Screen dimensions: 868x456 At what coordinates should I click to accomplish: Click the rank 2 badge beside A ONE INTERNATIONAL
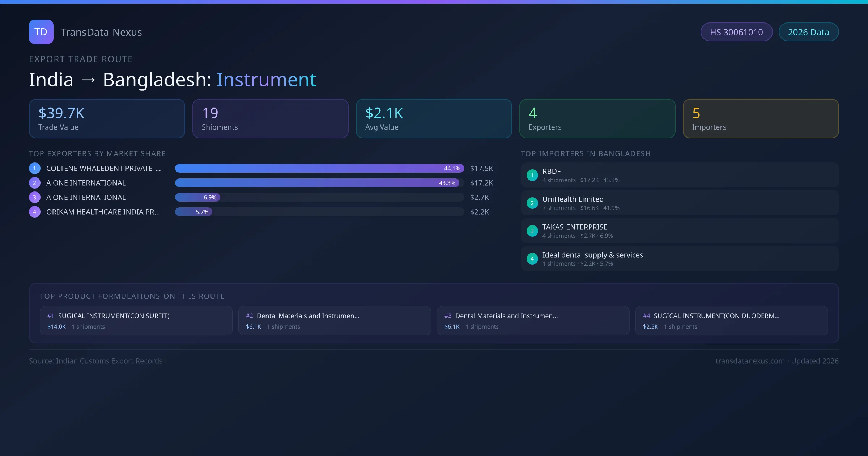pyautogui.click(x=34, y=183)
